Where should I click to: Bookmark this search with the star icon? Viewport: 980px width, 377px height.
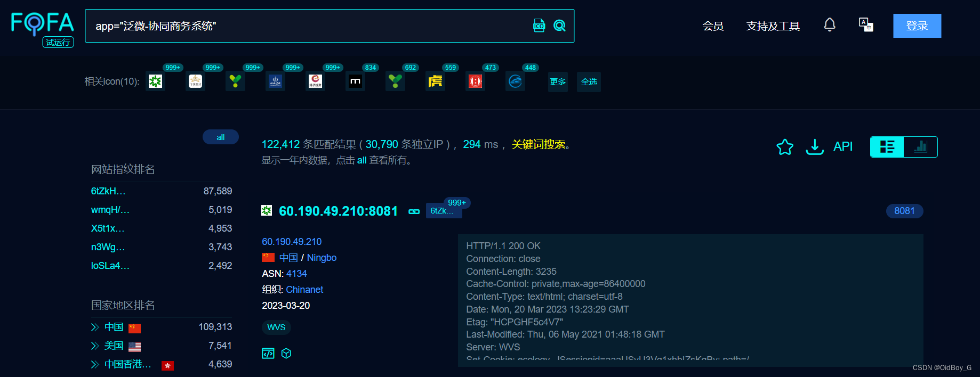[x=785, y=146]
